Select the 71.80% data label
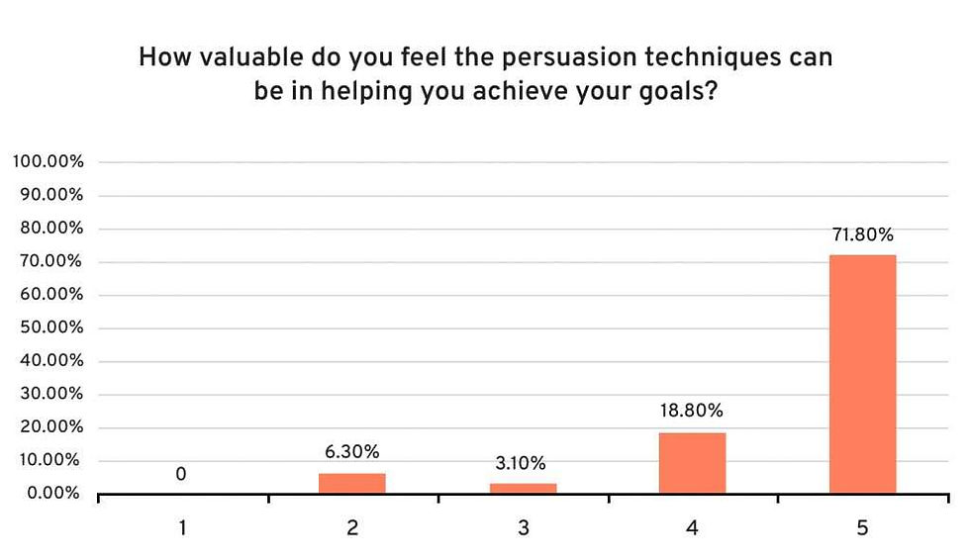The image size is (970, 560). coord(862,234)
